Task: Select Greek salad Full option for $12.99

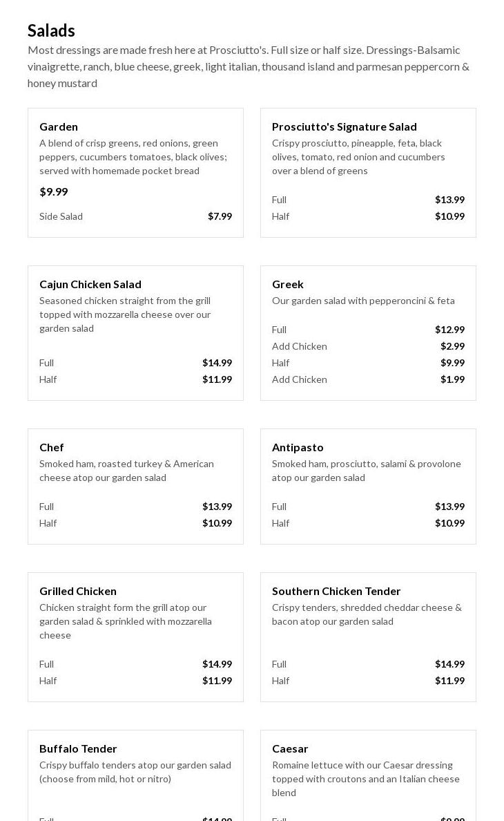Action: (368, 330)
